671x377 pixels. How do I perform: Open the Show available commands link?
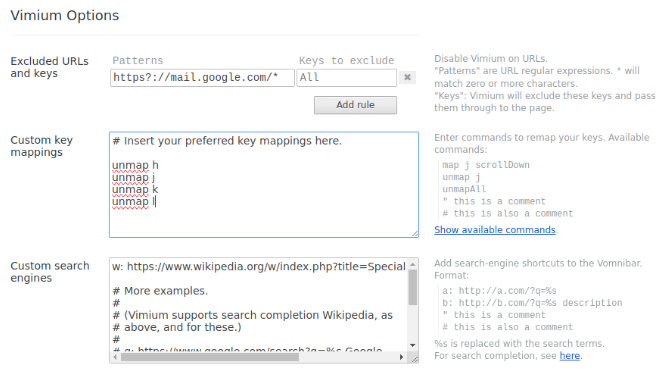[x=495, y=230]
